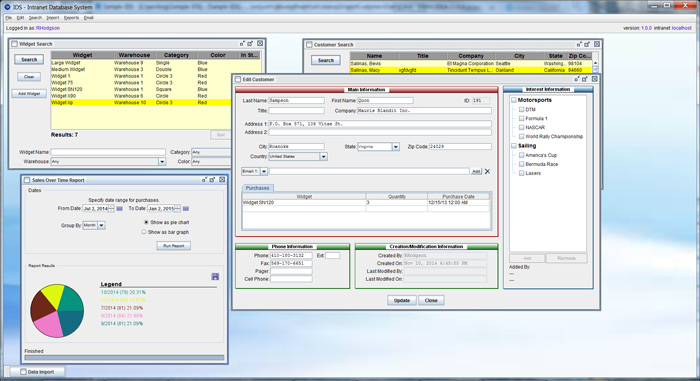The image size is (700, 381).
Task: Open the Group By Month dropdown
Action: 101,226
